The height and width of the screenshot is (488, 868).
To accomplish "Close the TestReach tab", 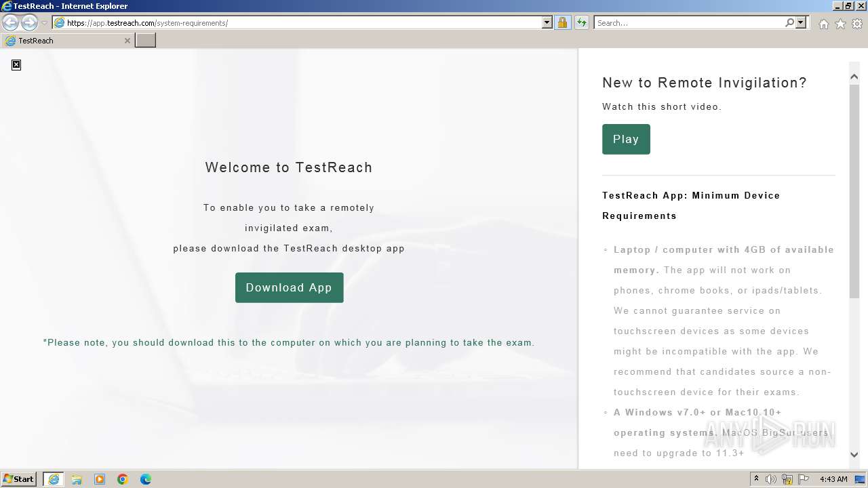I will (x=127, y=41).
